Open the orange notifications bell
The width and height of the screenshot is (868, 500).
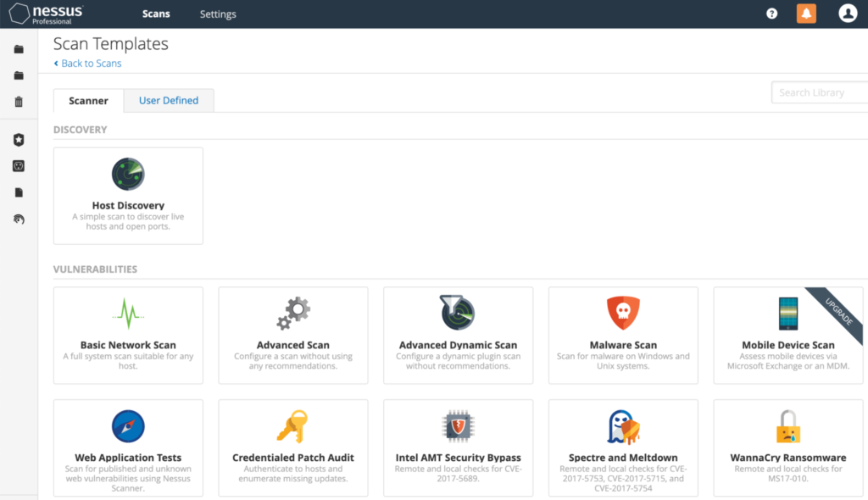806,14
